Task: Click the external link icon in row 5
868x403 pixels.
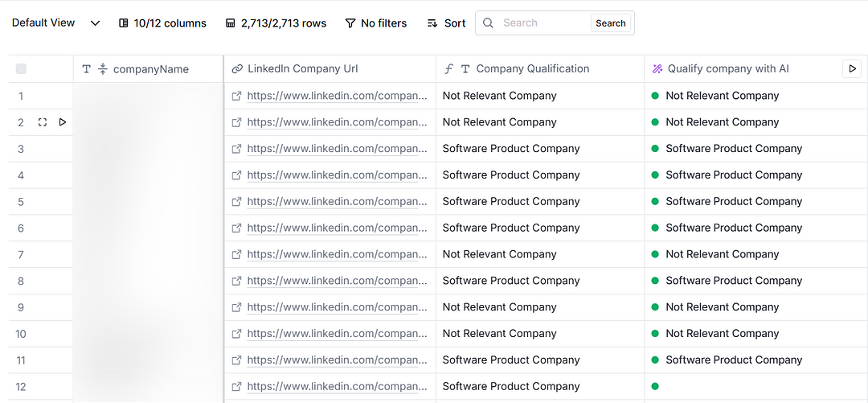Action: pos(236,202)
